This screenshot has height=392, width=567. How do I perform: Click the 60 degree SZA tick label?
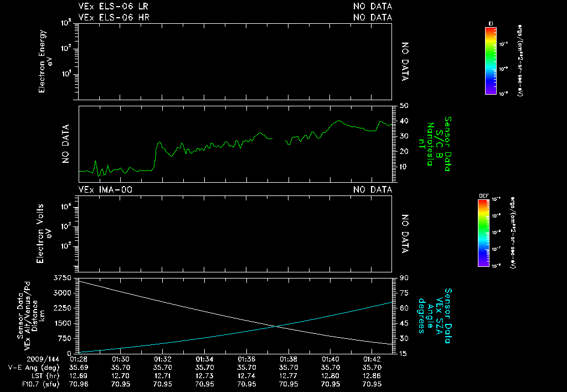click(404, 308)
